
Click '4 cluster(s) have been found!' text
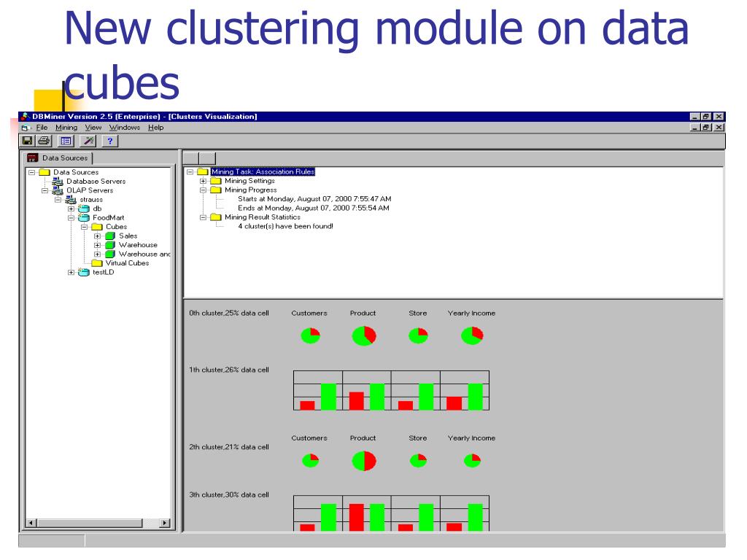point(285,226)
